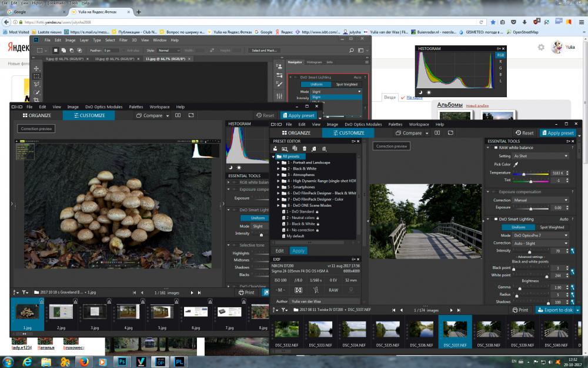Image resolution: width=588 pixels, height=368 pixels.
Task: Click Apply in the Preset Editor
Action: [299, 251]
